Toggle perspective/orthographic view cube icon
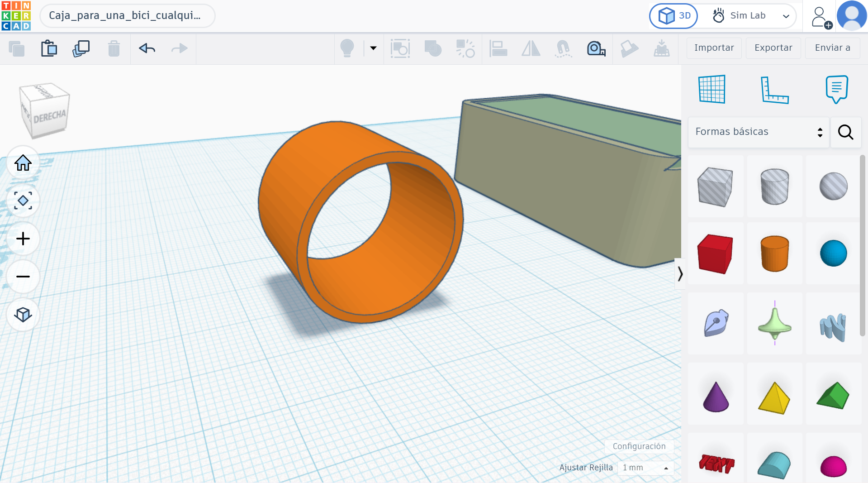The height and width of the screenshot is (483, 868). pos(23,315)
